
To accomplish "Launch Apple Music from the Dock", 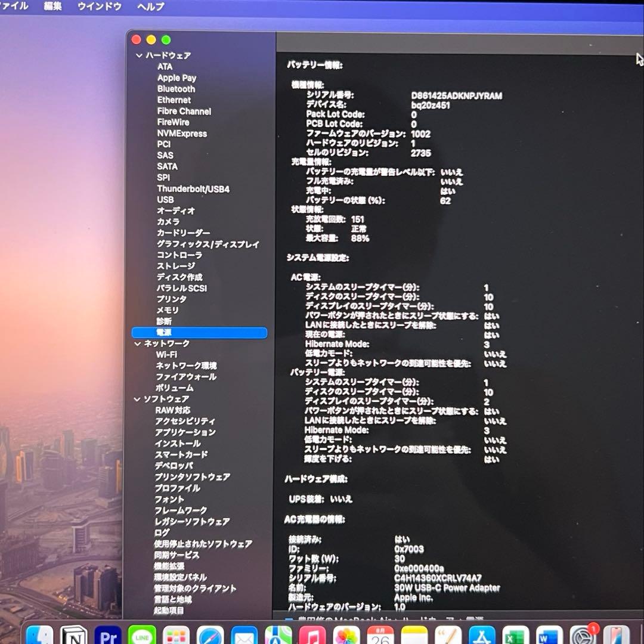I will point(310,635).
